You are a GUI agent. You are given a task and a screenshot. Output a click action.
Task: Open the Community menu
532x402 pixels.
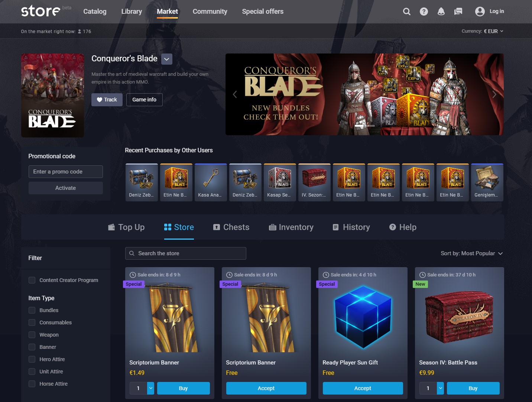click(210, 12)
